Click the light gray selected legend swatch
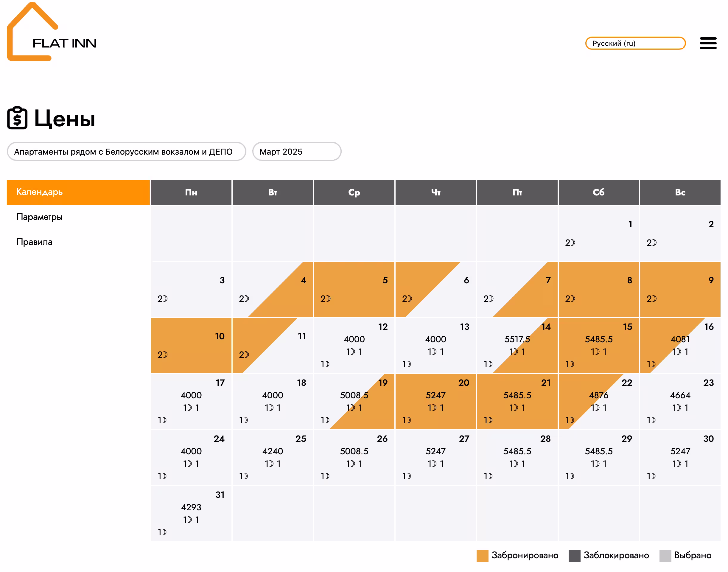 coord(665,555)
